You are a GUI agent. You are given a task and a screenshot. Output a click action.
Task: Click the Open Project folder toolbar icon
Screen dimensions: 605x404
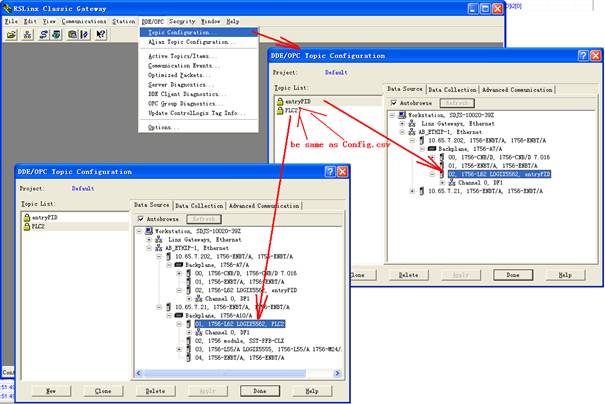tap(11, 34)
